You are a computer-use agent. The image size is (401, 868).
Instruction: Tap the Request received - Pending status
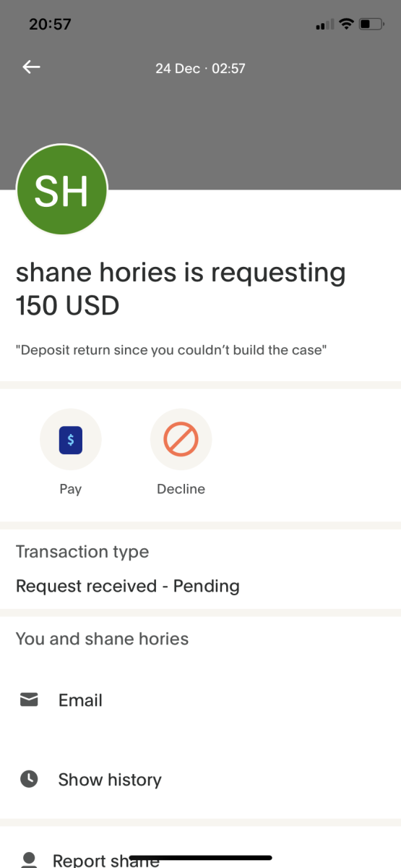127,585
